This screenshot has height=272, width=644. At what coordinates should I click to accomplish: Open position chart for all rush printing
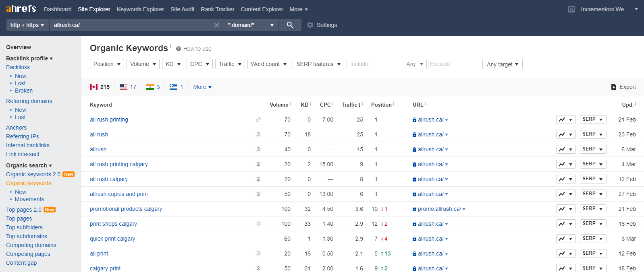pos(566,120)
